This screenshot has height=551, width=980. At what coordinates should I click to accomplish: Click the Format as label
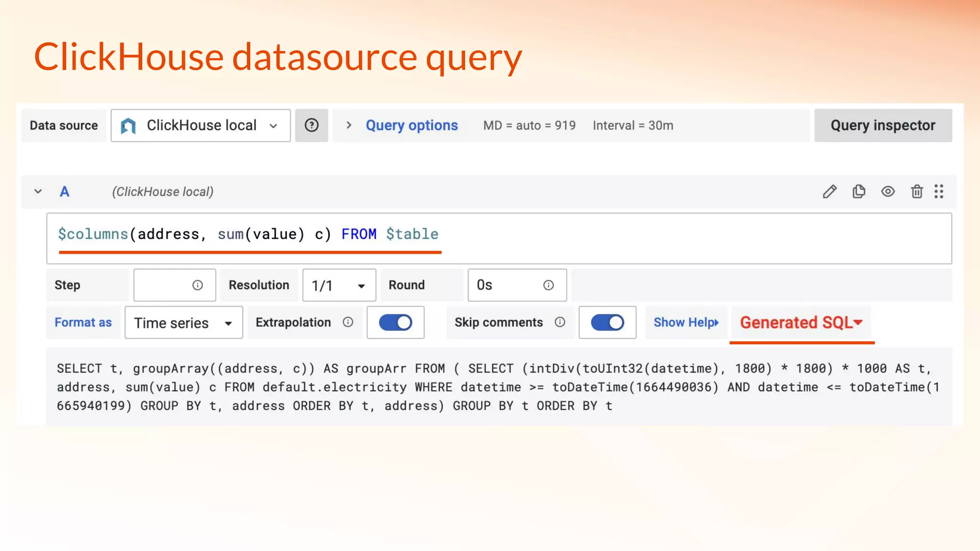(x=83, y=322)
